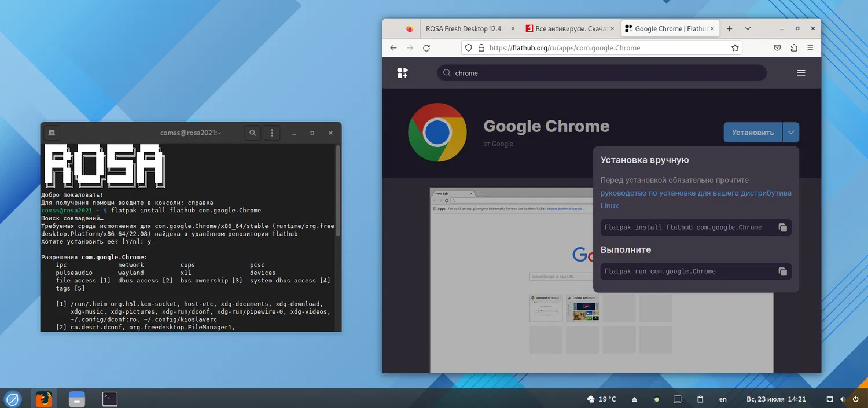Click flatpak install flathub com.google.Chrome text
Image resolution: width=868 pixels, height=408 pixels.
(683, 227)
